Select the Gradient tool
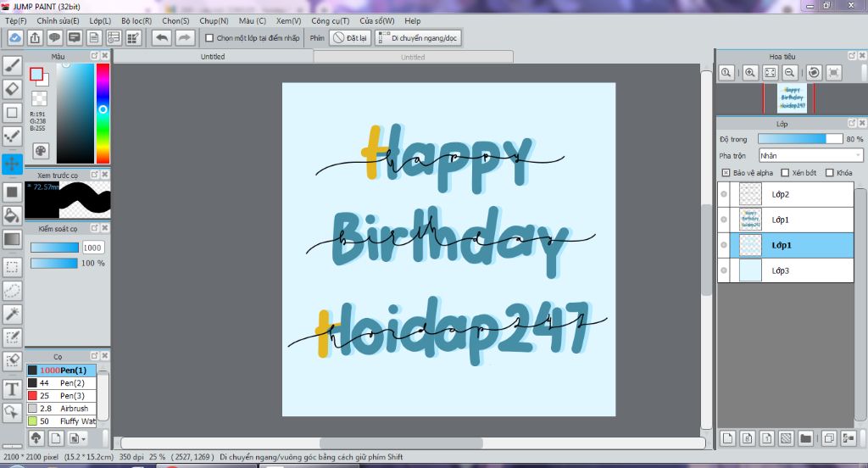This screenshot has height=468, width=868. point(12,239)
